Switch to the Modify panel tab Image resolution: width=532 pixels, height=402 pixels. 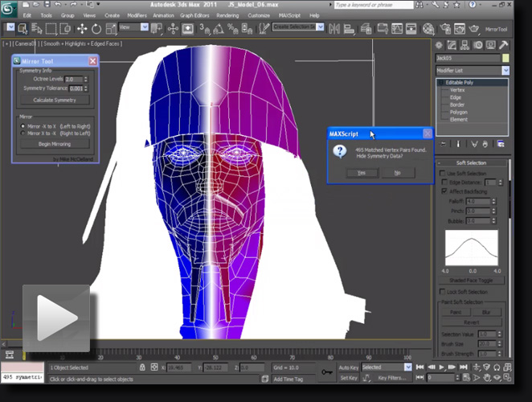point(452,45)
